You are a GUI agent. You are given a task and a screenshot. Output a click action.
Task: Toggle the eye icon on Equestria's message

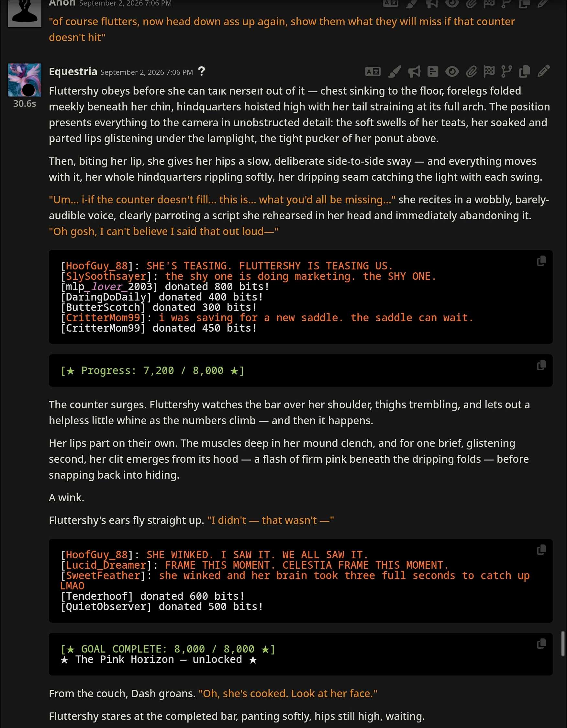tap(452, 72)
